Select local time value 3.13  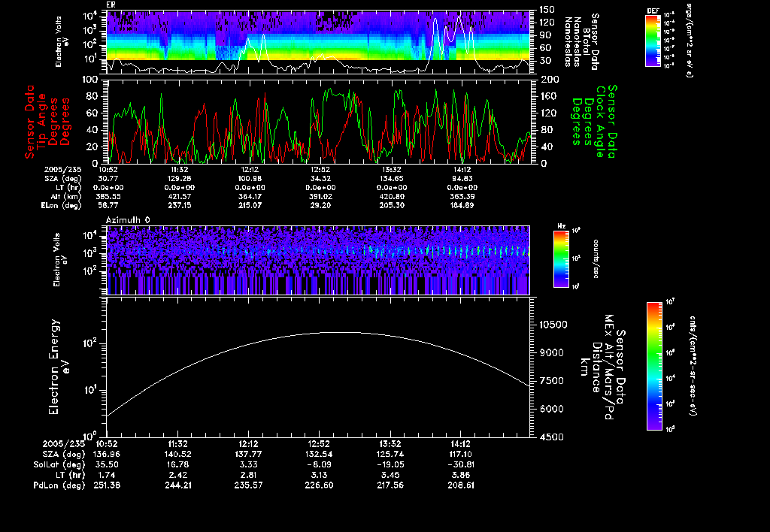coord(320,475)
